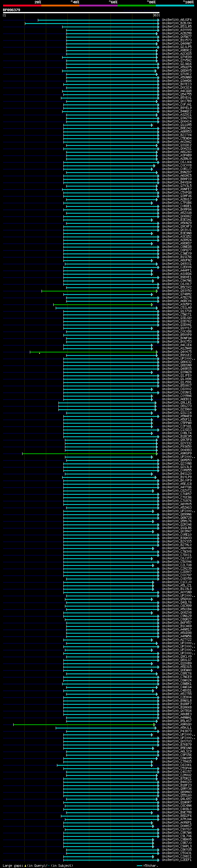The height and width of the screenshot is (868, 197).
Task: Select the cyan ~100% identity legend segment
Action: [175, 6]
